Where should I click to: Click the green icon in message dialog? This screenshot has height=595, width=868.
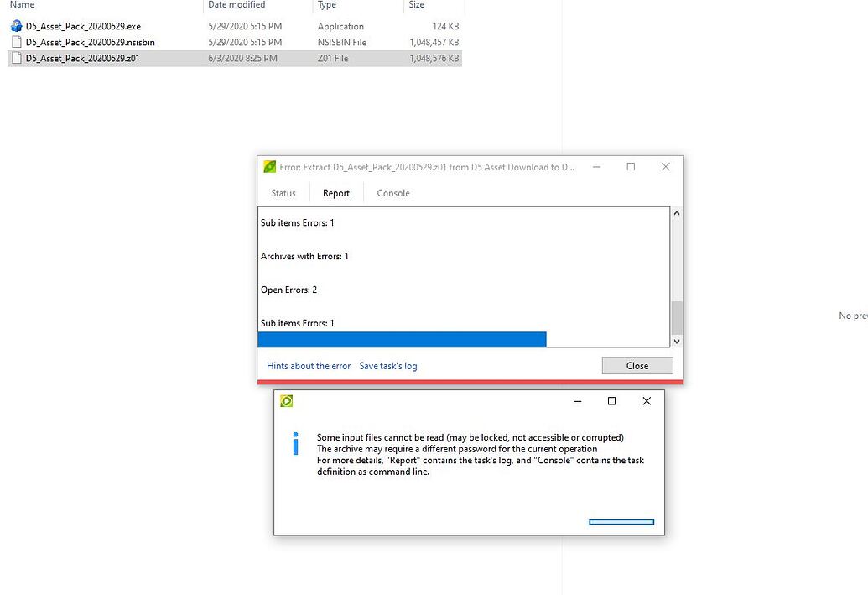287,401
